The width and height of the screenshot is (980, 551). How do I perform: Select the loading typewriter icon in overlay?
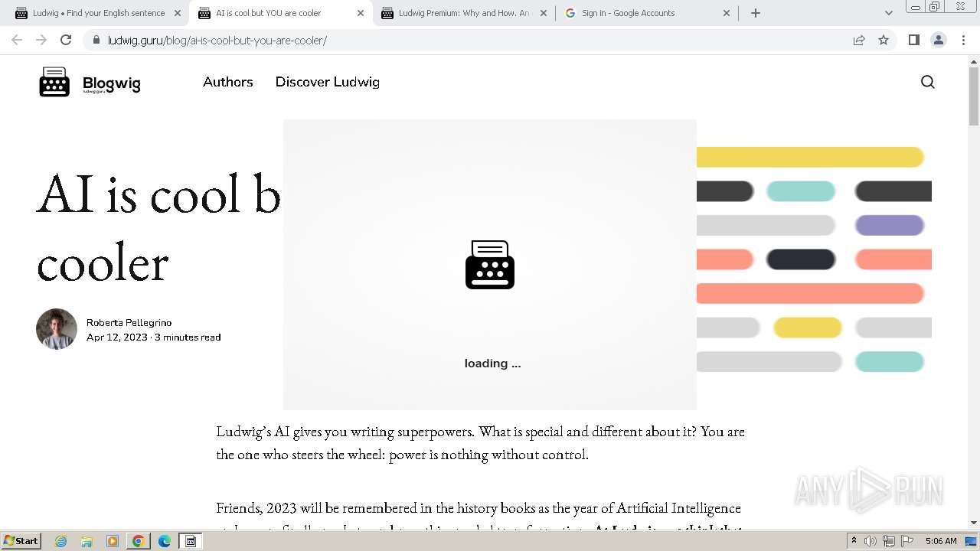(x=490, y=265)
